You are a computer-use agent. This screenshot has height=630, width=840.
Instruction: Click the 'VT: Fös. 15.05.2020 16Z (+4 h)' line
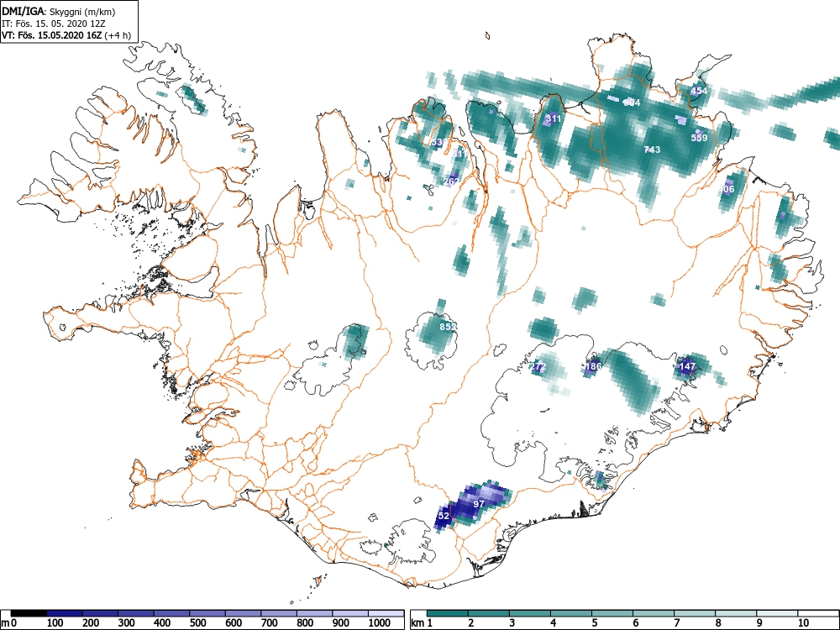(66, 35)
